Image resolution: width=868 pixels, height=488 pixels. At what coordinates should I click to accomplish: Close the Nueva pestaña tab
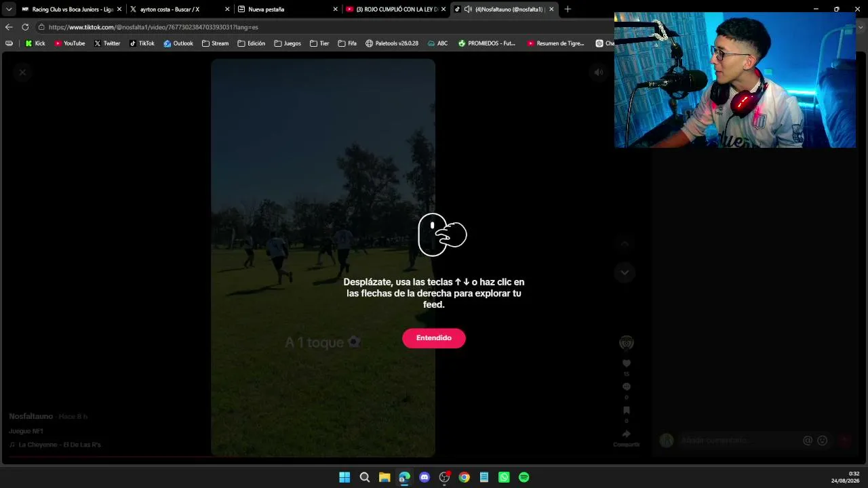click(x=335, y=9)
